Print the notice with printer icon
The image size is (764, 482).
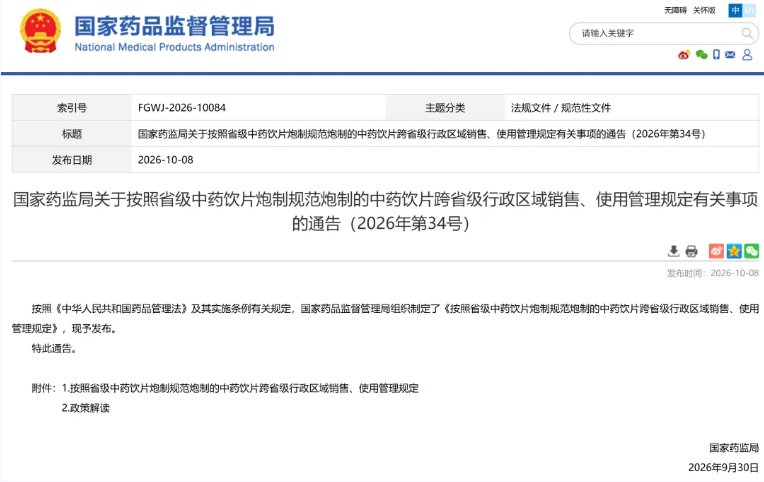691,251
